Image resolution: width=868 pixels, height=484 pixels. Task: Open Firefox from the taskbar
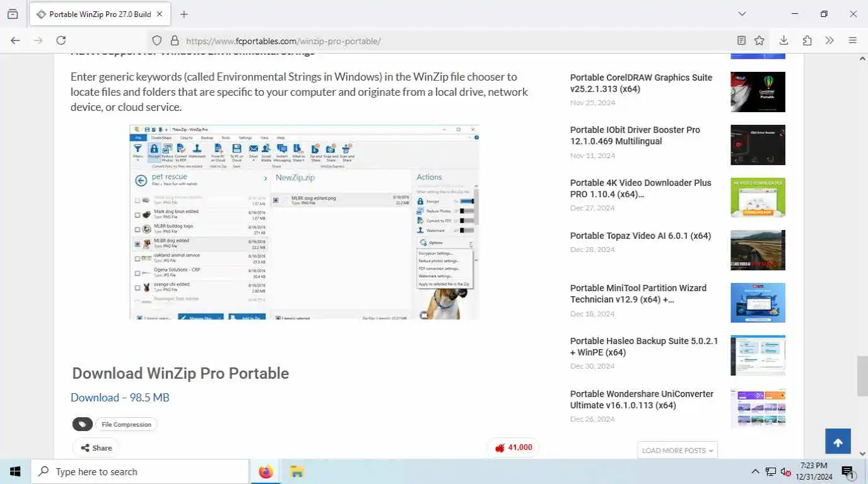[266, 471]
